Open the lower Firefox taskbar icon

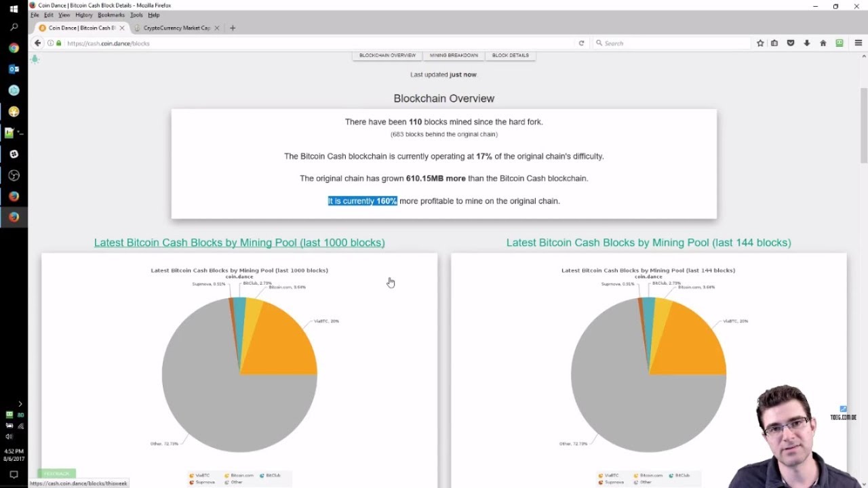pos(14,218)
